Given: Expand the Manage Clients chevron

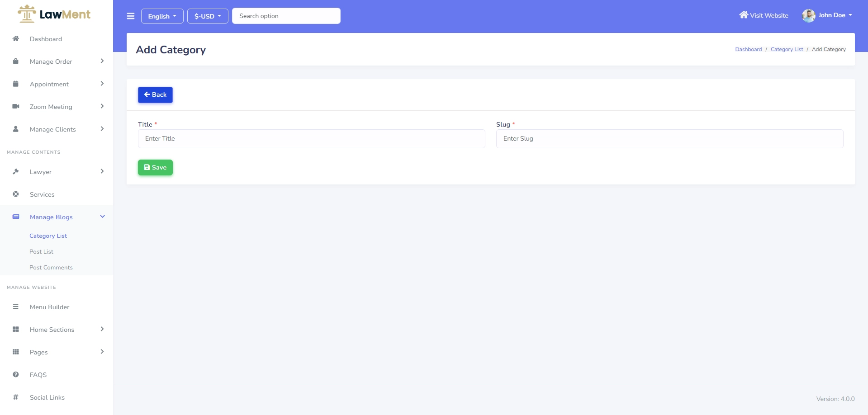Looking at the screenshot, I should [x=102, y=129].
